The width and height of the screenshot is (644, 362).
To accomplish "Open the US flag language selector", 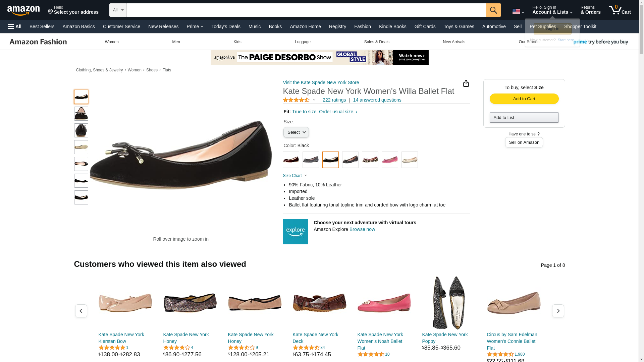I will (x=518, y=11).
